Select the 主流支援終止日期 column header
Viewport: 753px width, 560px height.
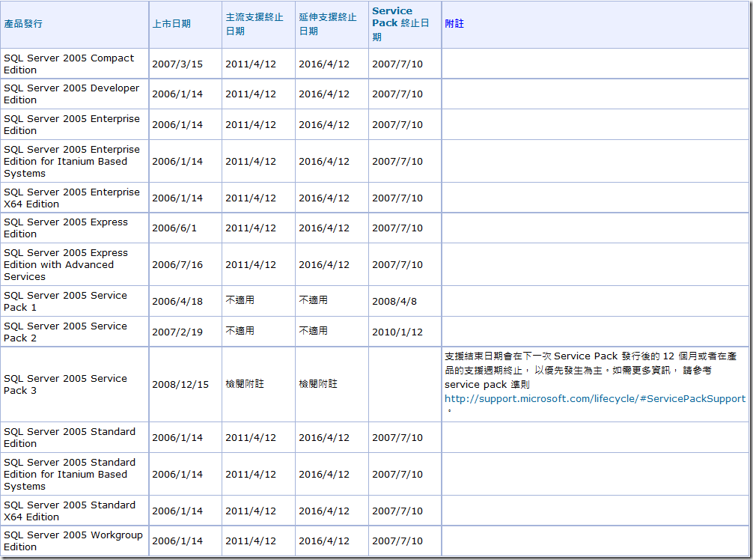coord(254,24)
